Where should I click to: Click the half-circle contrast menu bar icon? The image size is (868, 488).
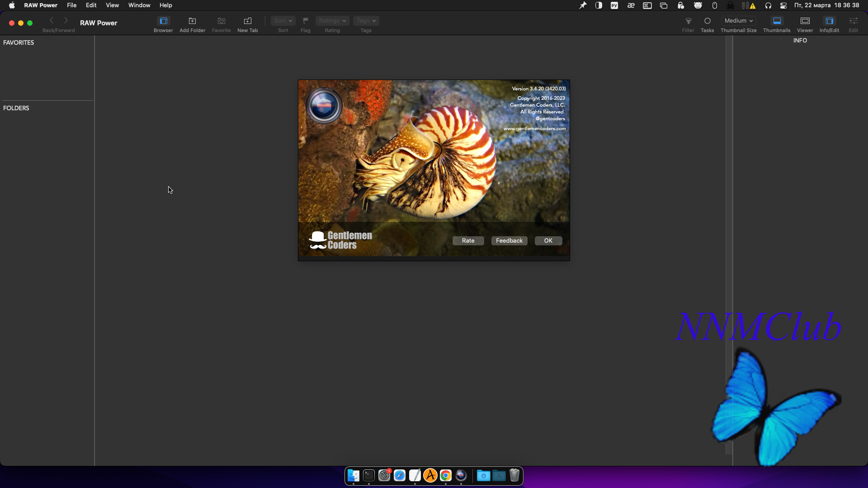tap(599, 5)
